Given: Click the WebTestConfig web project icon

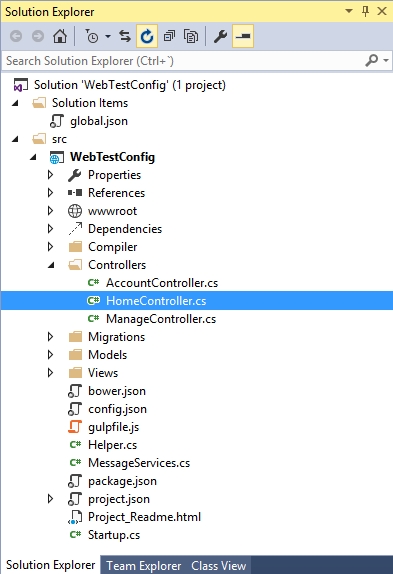Looking at the screenshot, I should pyautogui.click(x=57, y=157).
